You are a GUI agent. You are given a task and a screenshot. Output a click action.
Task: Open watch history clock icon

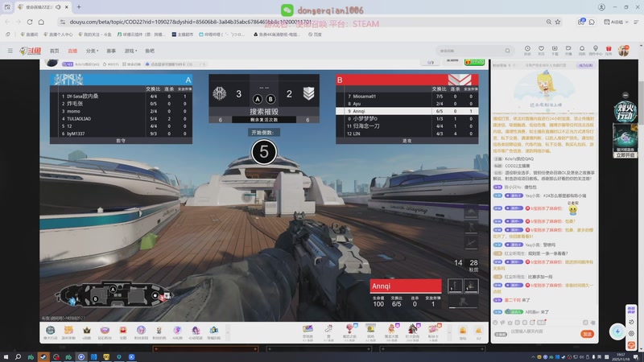coord(527,50)
